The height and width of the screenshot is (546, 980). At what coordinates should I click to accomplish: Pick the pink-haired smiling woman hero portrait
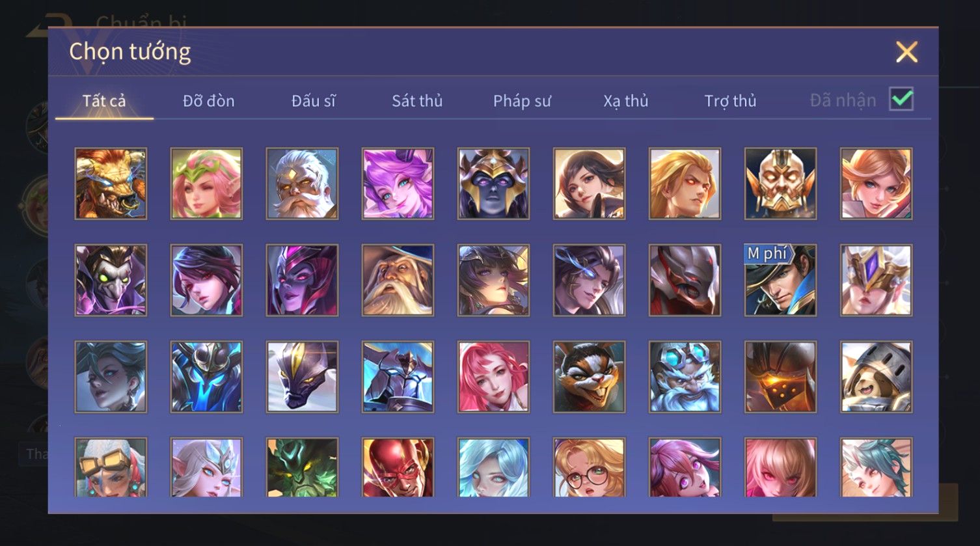(x=493, y=377)
